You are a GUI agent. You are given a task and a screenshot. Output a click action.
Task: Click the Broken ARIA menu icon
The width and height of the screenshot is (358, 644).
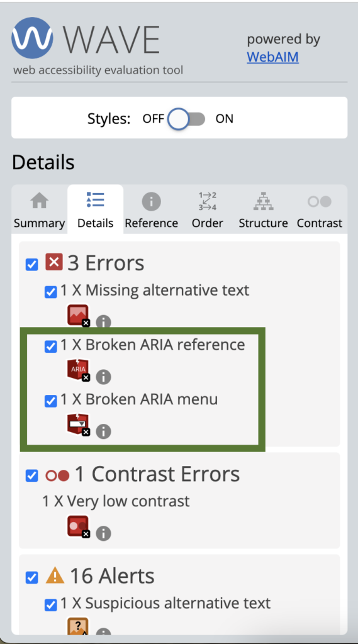[79, 425]
